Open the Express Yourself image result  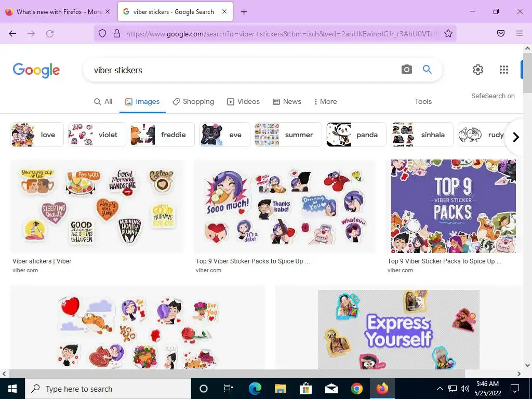point(398,329)
